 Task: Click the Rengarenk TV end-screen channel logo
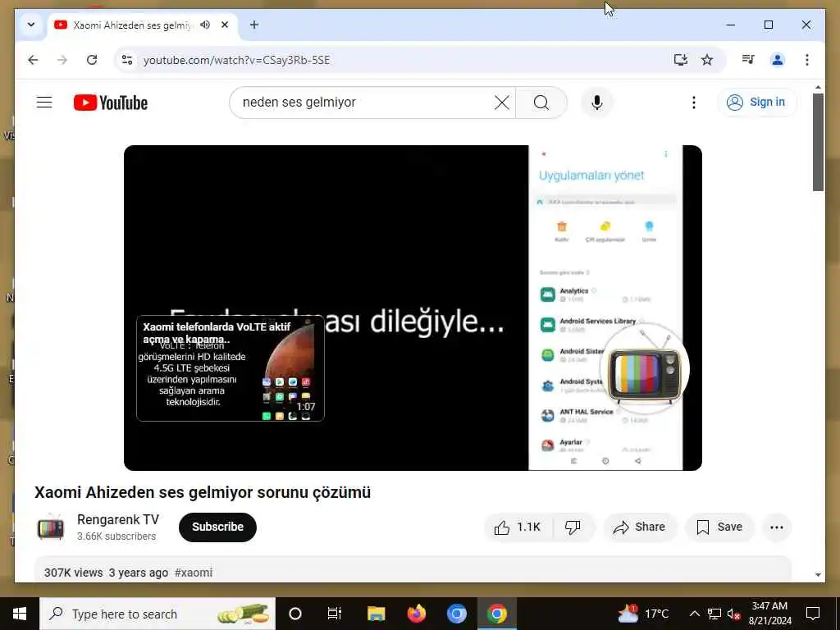[x=645, y=368]
